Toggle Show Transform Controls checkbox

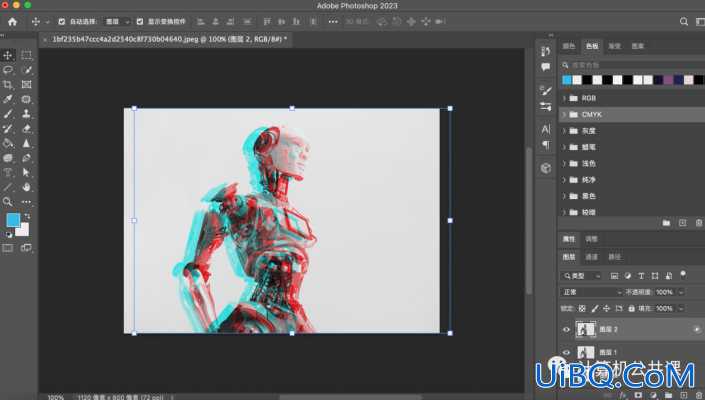click(140, 22)
